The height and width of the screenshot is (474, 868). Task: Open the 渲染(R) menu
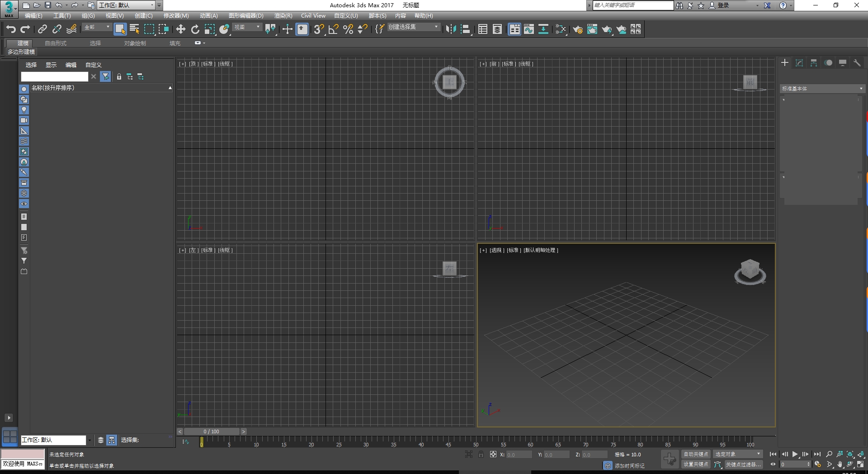coord(283,15)
